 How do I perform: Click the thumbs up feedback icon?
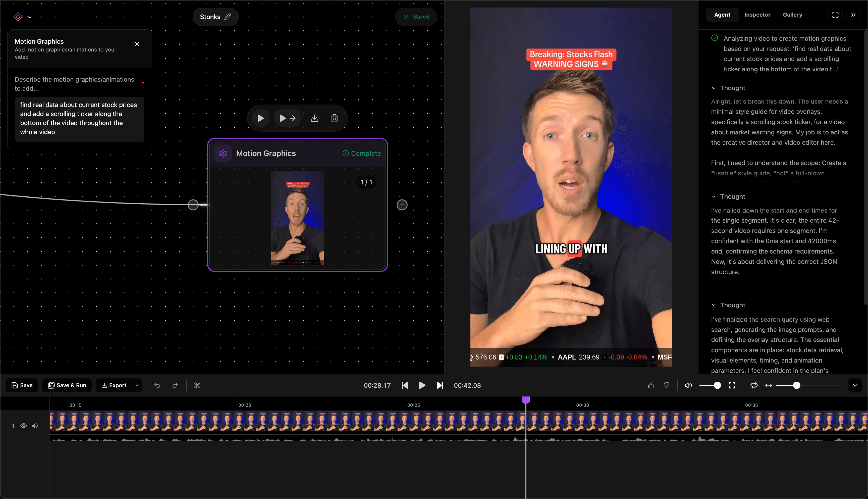click(x=651, y=385)
